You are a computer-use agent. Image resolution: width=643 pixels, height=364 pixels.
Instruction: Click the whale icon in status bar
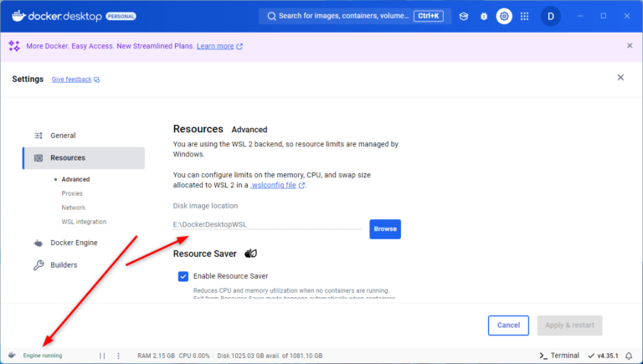click(x=12, y=356)
